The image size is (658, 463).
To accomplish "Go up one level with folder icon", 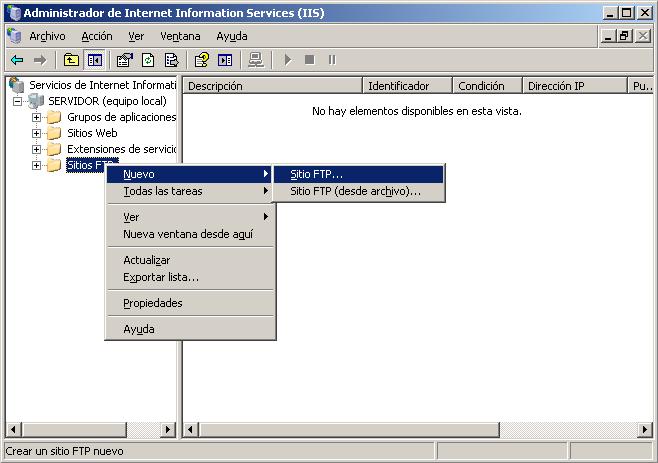I will click(71, 60).
